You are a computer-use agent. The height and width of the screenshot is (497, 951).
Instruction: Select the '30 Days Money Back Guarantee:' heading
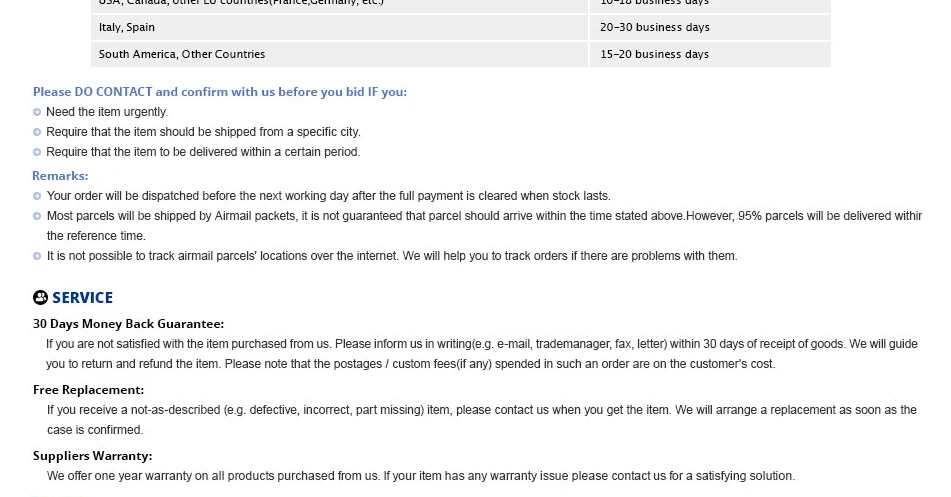(x=129, y=324)
